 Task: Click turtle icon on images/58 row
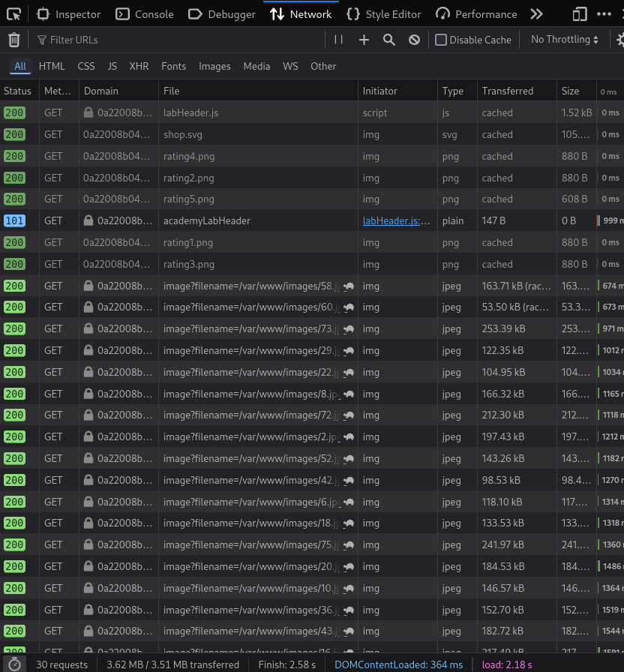point(349,286)
